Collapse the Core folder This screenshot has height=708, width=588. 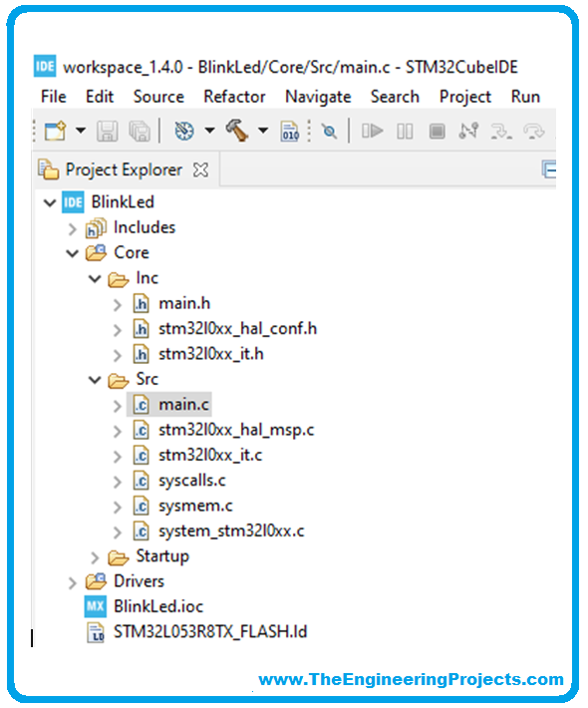click(72, 253)
